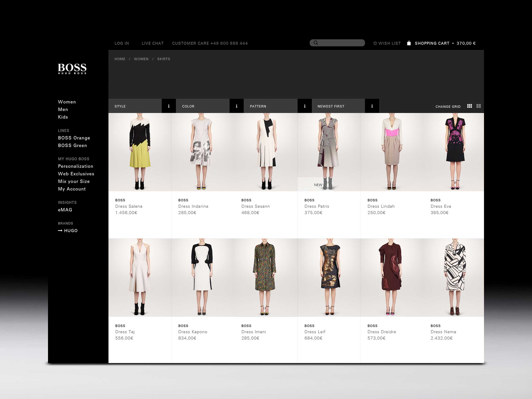Expand the Pattern filter arrow
532x399 pixels.
[x=305, y=106]
